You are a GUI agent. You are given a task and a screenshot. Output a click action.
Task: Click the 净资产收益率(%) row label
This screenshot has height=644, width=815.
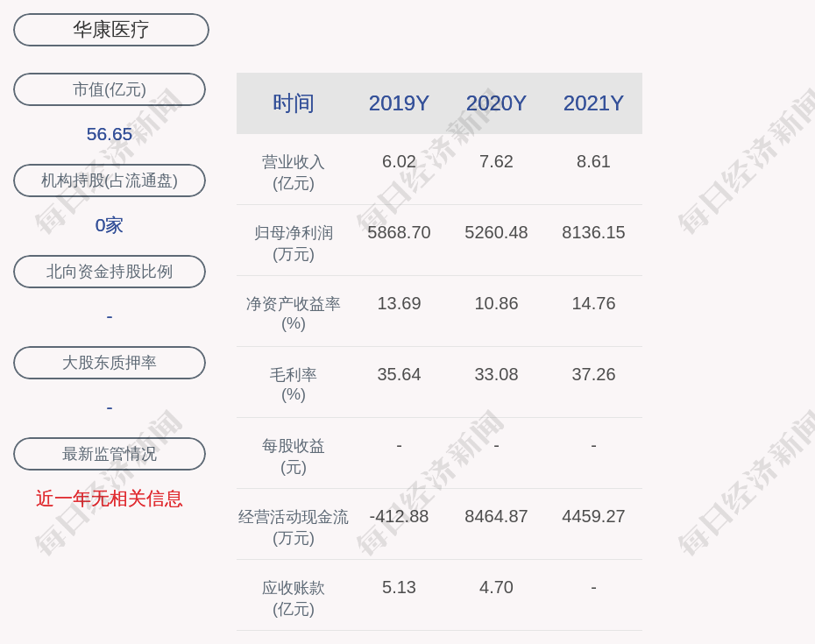point(294,314)
